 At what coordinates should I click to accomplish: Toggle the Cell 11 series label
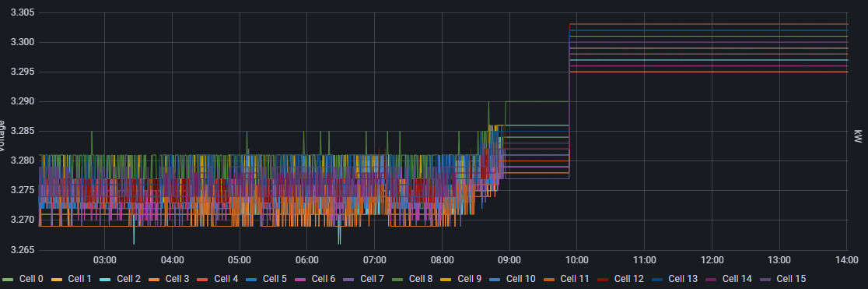pyautogui.click(x=575, y=278)
